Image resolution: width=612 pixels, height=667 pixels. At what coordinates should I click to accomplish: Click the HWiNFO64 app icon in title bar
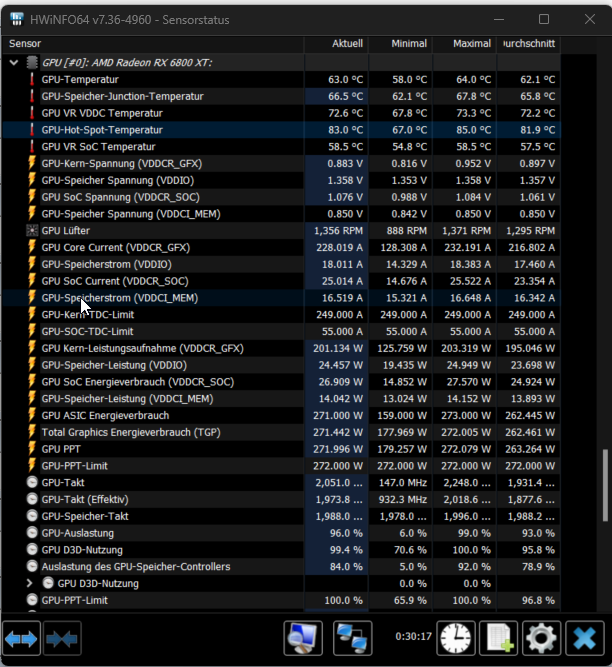click(x=17, y=19)
